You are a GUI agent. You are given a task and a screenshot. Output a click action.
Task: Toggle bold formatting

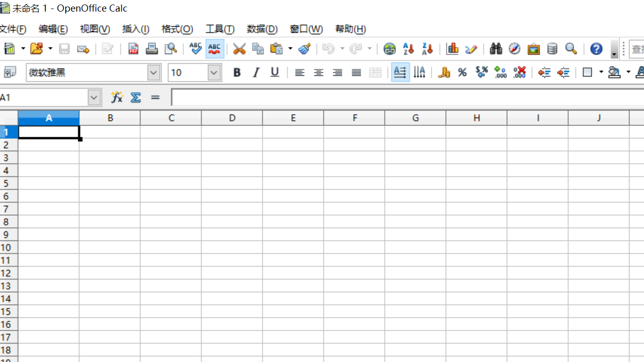(236, 72)
